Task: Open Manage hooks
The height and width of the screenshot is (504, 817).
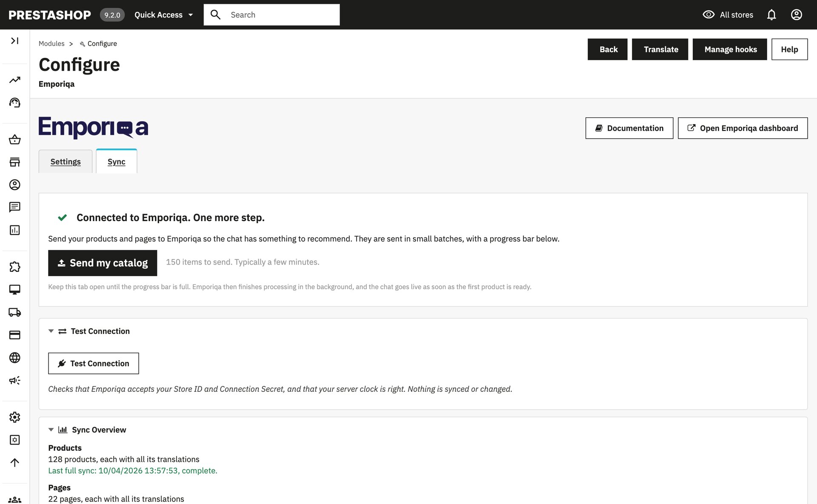Action: [x=730, y=49]
